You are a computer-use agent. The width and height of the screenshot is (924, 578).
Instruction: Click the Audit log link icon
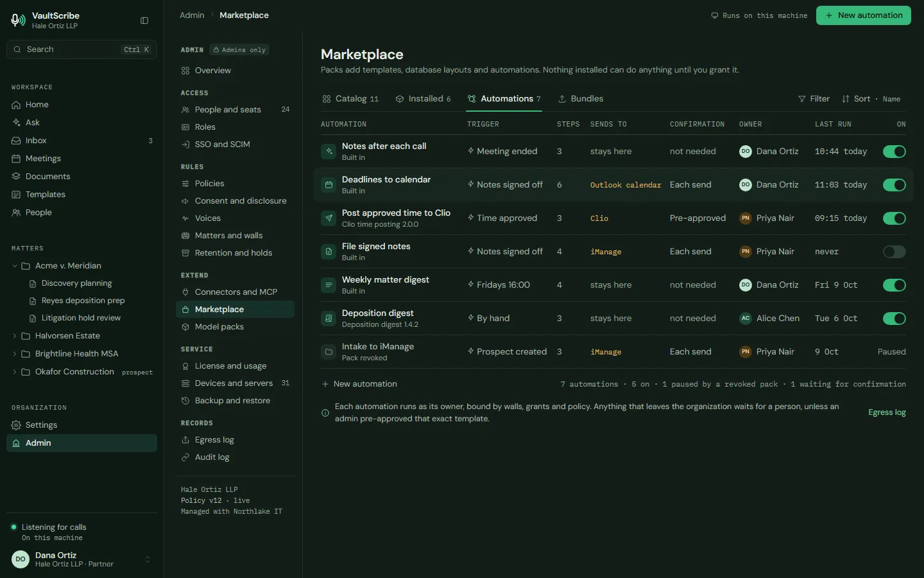185,457
